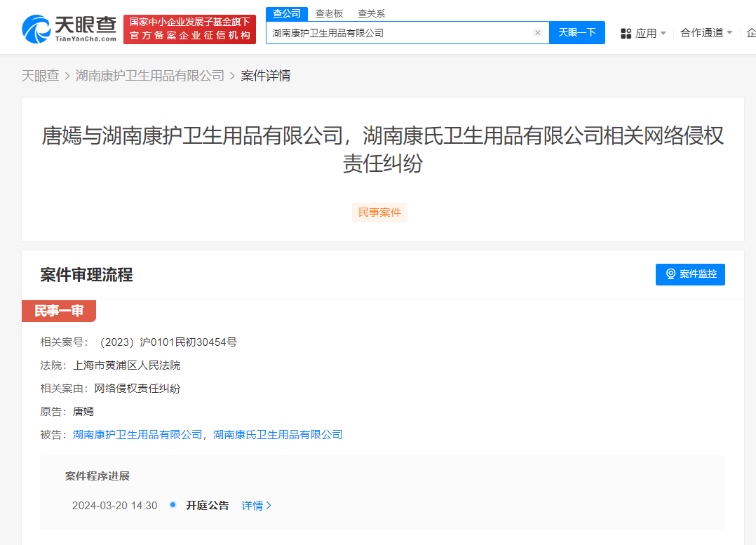The height and width of the screenshot is (545, 756).
Task: Click the blue timeline dot for 开庭公告
Action: pos(173,505)
